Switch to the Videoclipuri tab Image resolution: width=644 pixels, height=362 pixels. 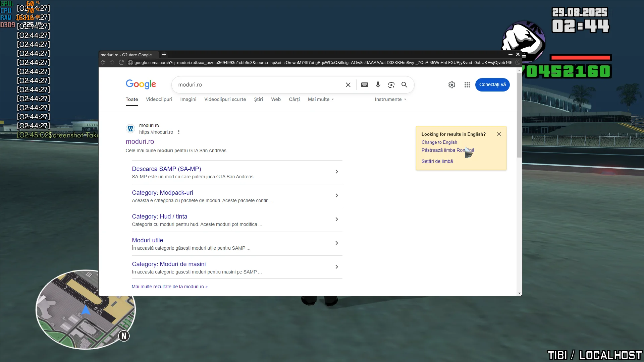click(x=159, y=100)
